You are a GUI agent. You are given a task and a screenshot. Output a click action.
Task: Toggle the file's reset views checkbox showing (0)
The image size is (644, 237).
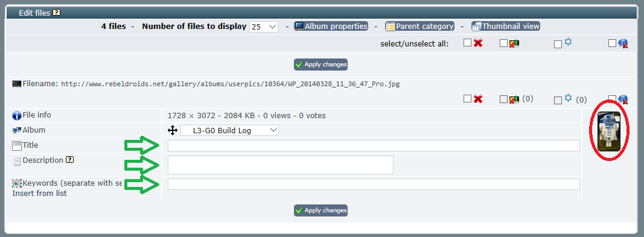click(x=558, y=100)
